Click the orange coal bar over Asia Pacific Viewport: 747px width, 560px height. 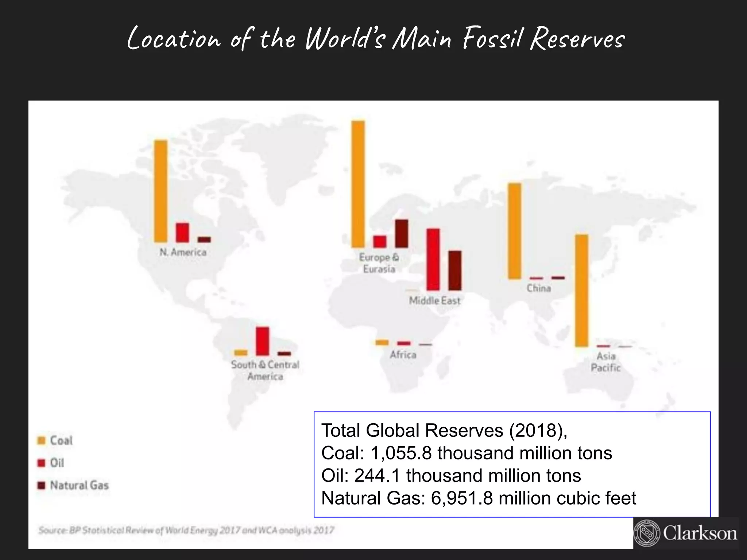point(582,291)
